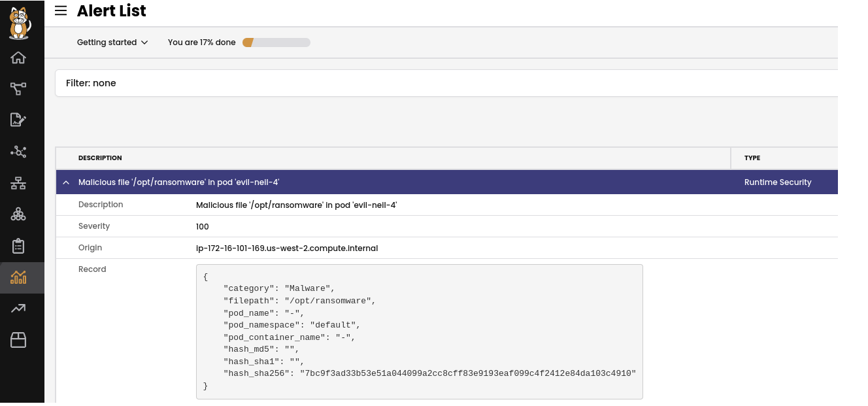Click the "filepath": "/opt/ransomware" JSON line
Image resolution: width=868 pixels, height=406 pixels.
pos(300,301)
